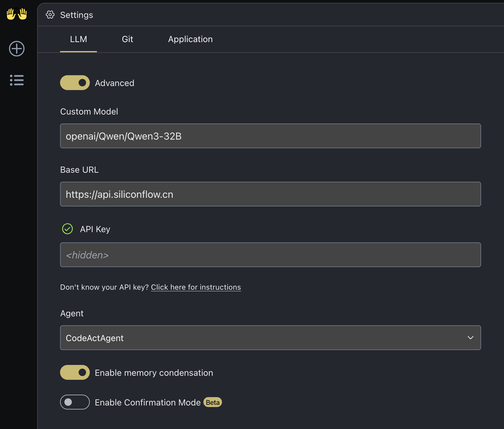Focus the Custom Model input field
504x429 pixels.
coord(271,136)
